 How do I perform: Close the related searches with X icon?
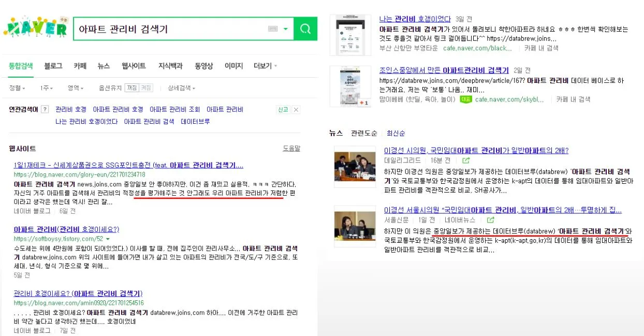pyautogui.click(x=296, y=110)
